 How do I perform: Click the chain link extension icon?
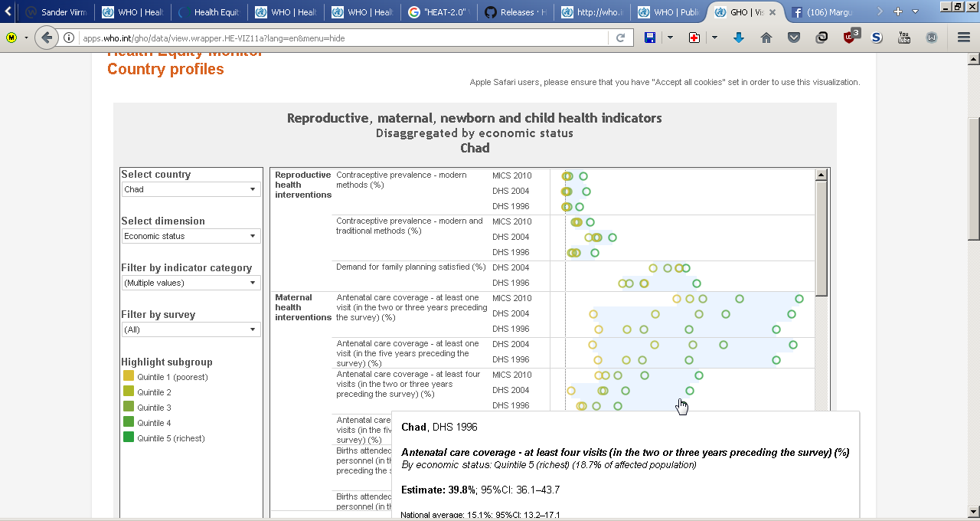click(822, 38)
